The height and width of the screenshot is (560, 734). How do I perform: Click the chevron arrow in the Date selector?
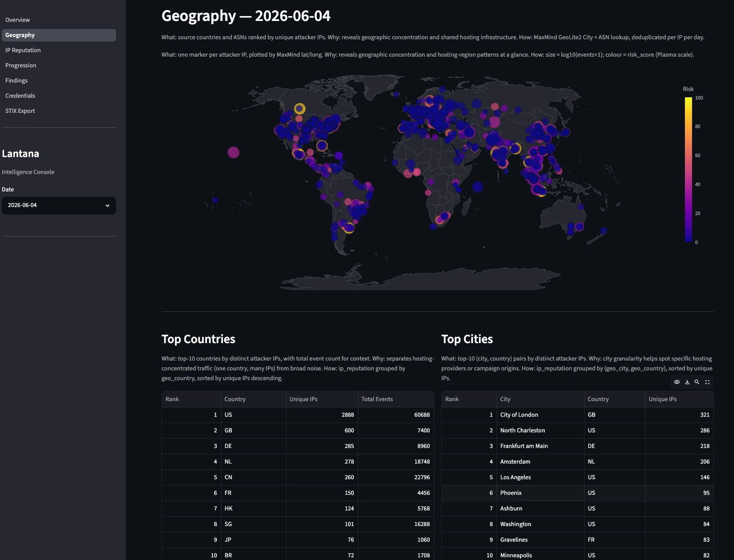click(x=107, y=205)
